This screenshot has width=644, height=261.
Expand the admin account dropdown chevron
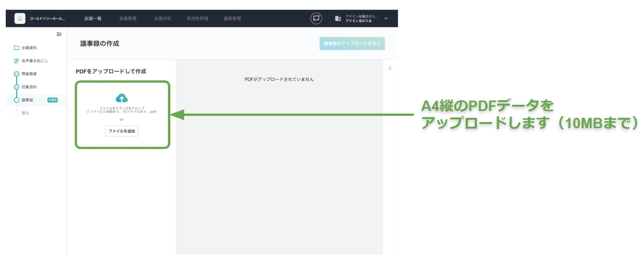coord(386,18)
